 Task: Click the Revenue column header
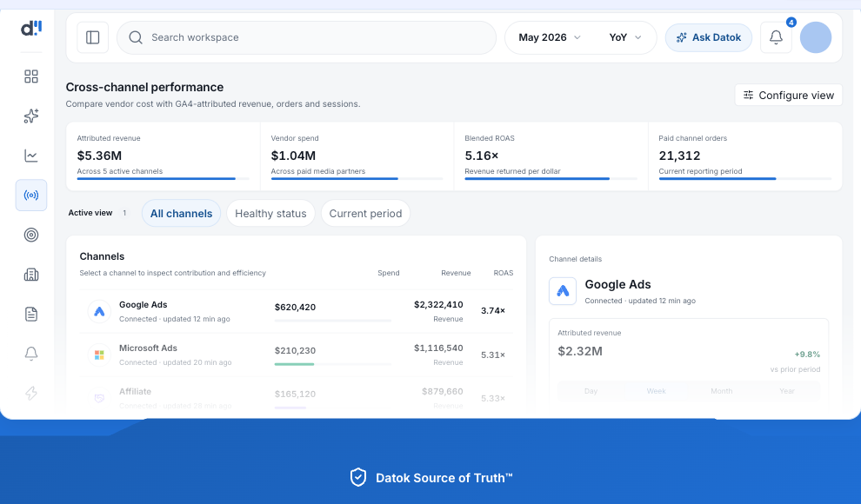tap(456, 273)
